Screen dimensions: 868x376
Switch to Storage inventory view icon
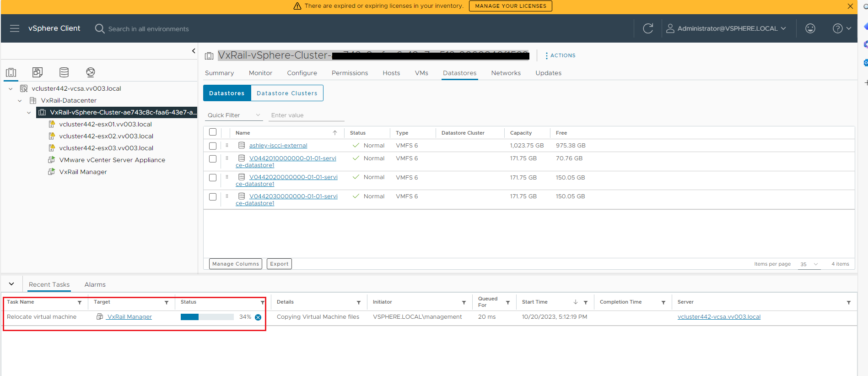64,72
